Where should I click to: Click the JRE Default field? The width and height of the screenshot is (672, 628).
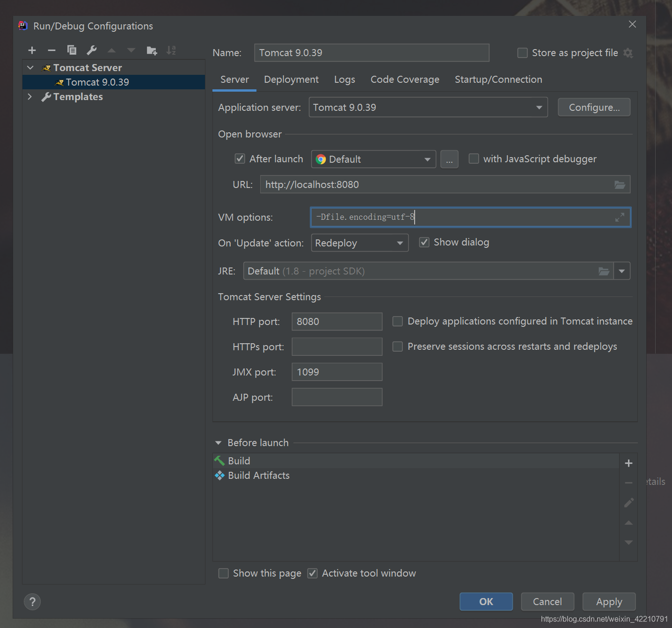(x=428, y=271)
